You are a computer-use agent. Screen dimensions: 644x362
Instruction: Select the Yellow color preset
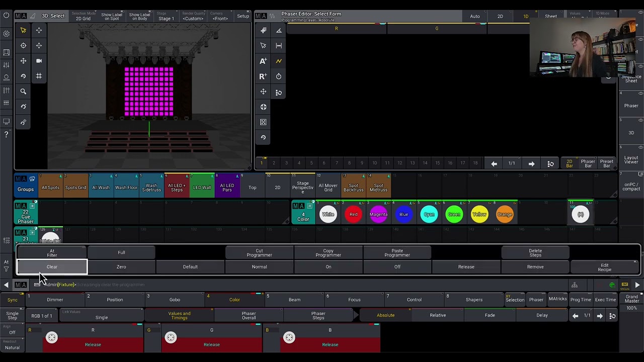(x=479, y=214)
